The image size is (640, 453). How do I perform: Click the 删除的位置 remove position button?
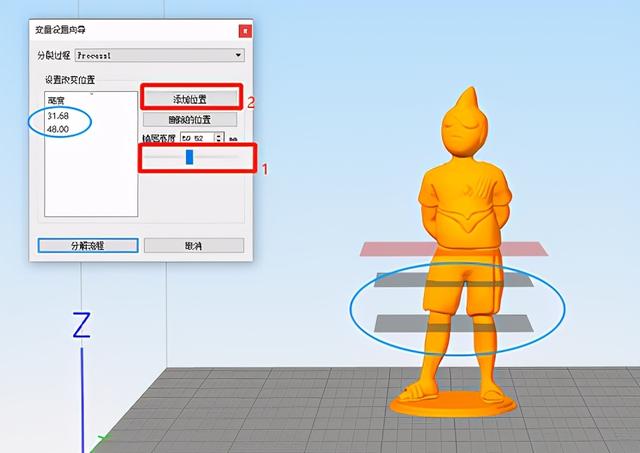[x=190, y=120]
